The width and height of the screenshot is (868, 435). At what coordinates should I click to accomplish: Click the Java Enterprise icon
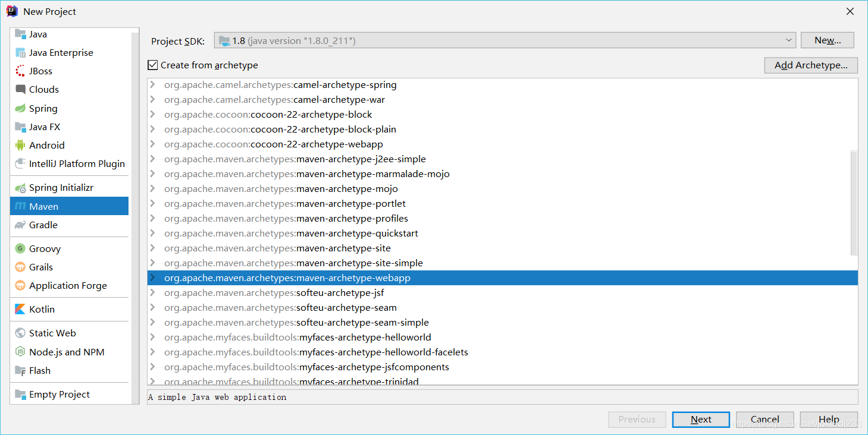tap(20, 52)
